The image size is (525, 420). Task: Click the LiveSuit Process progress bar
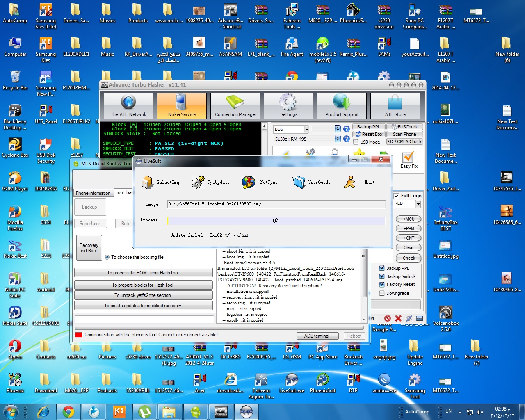click(276, 221)
